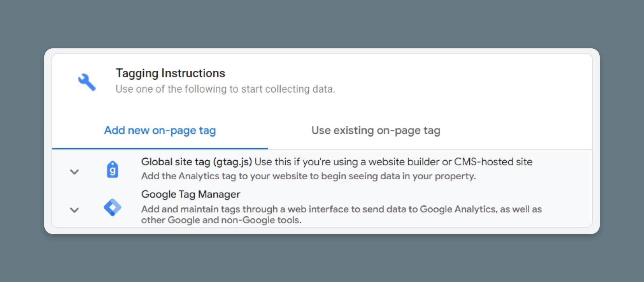
Task: Select the 'Add new on-page tag' tab
Action: (x=160, y=131)
